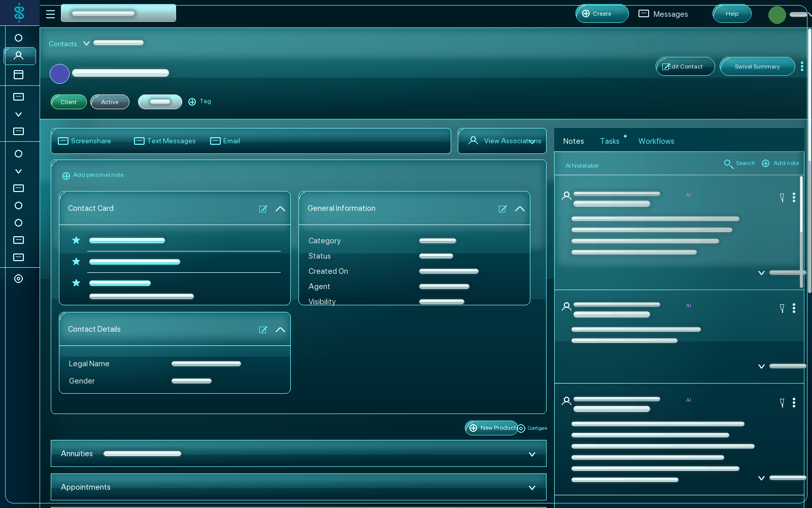812x508 pixels.
Task: Open the Configure gear for products
Action: pyautogui.click(x=521, y=429)
